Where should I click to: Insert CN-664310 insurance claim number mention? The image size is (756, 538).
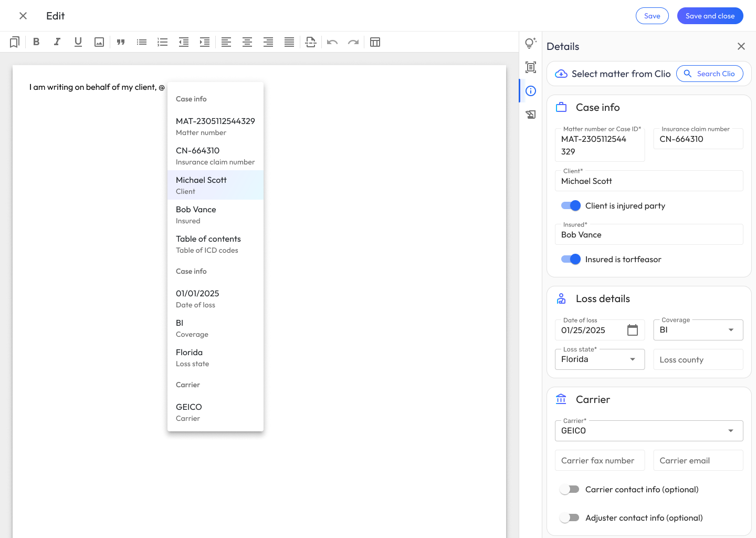tap(215, 156)
